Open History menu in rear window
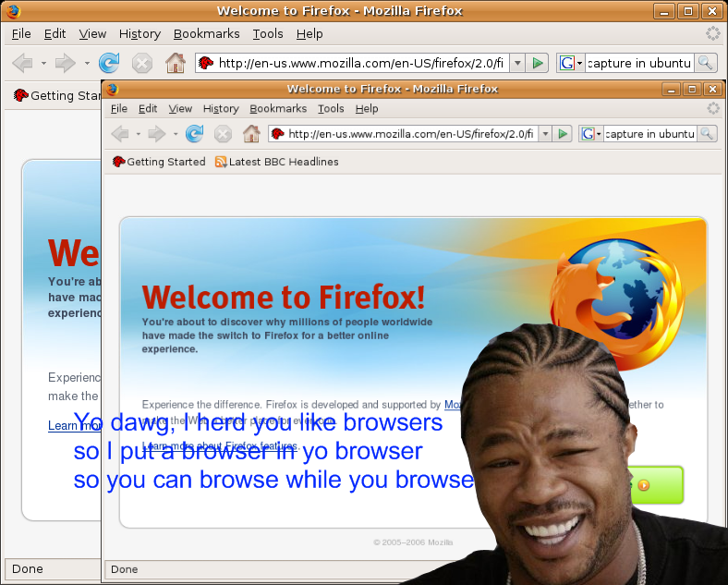Image resolution: width=728 pixels, height=585 pixels. coord(140,34)
